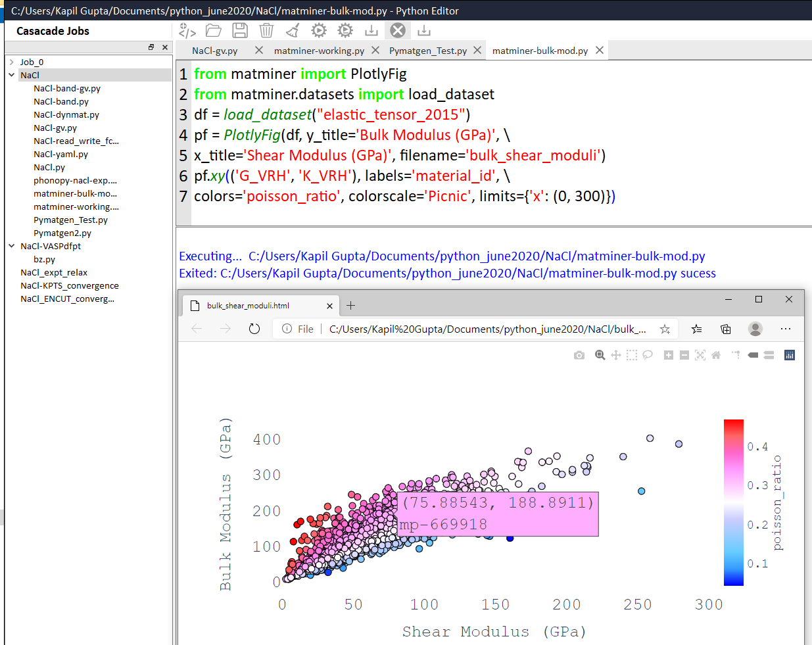Close the Cascade Jobs panel
The width and height of the screenshot is (812, 645).
(x=165, y=47)
